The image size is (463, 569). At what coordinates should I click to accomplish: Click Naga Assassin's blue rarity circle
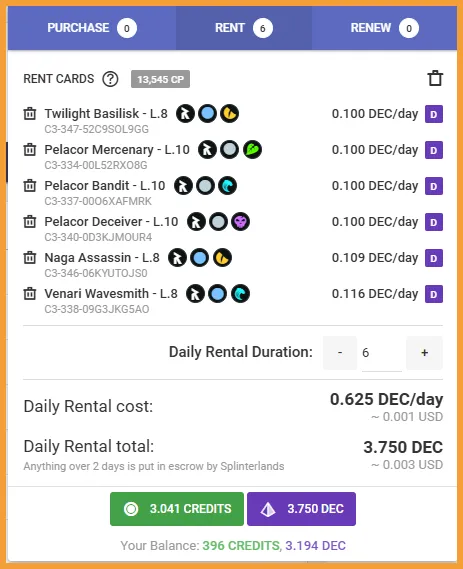click(200, 258)
